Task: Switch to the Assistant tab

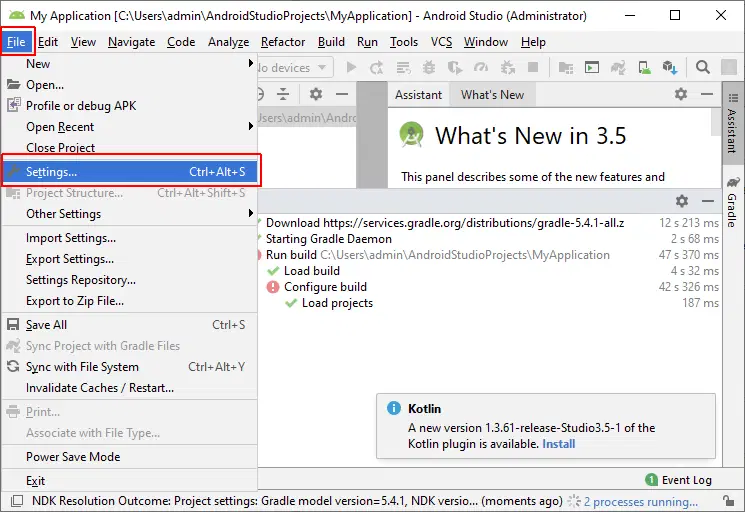Action: click(418, 95)
